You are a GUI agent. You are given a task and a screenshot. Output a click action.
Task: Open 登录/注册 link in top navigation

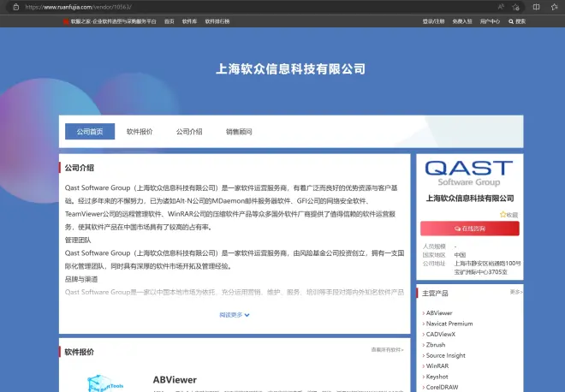pyautogui.click(x=433, y=21)
